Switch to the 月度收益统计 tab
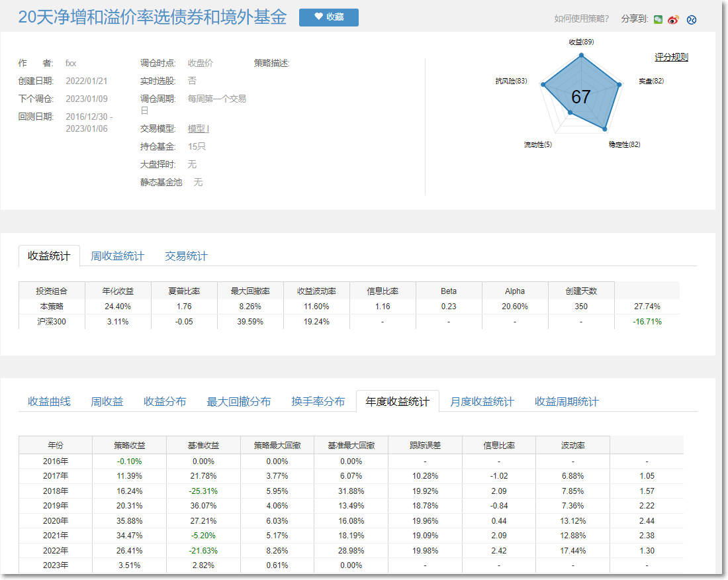Image resolution: width=728 pixels, height=580 pixels. (x=482, y=401)
